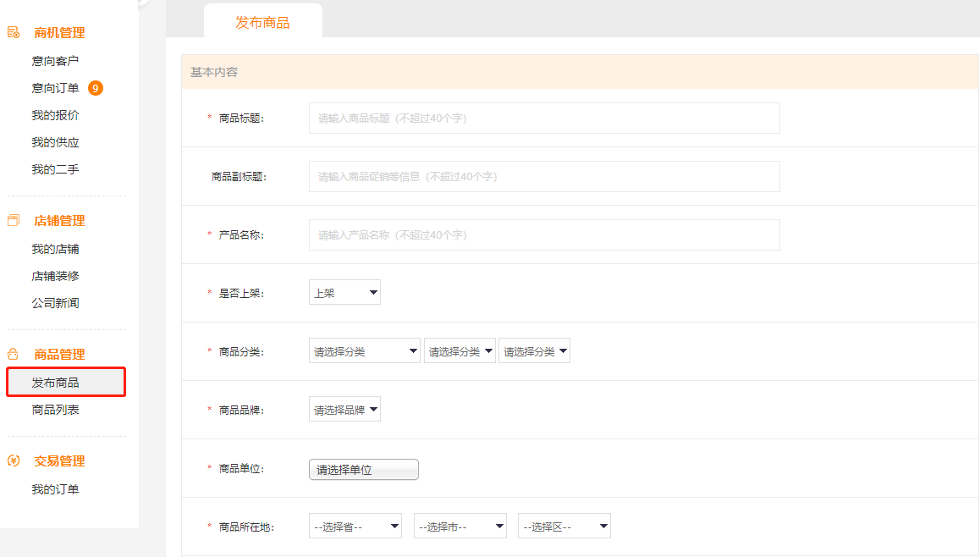This screenshot has width=980, height=557.
Task: Click the orange 9 badge on 意向订单
Action: point(96,88)
